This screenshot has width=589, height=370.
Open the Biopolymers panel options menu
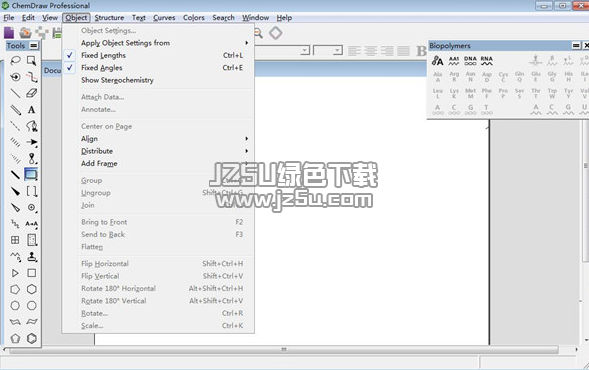coord(576,45)
